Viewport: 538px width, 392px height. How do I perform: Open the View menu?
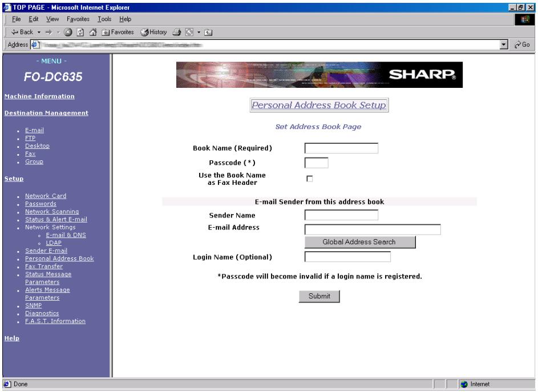(x=52, y=19)
